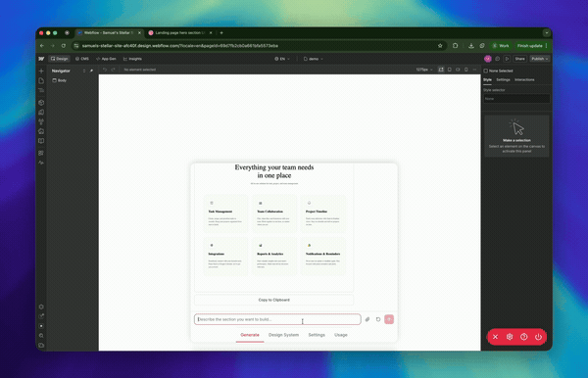This screenshot has height=378, width=588.
Task: Reload the page in Chrome
Action: click(x=64, y=46)
